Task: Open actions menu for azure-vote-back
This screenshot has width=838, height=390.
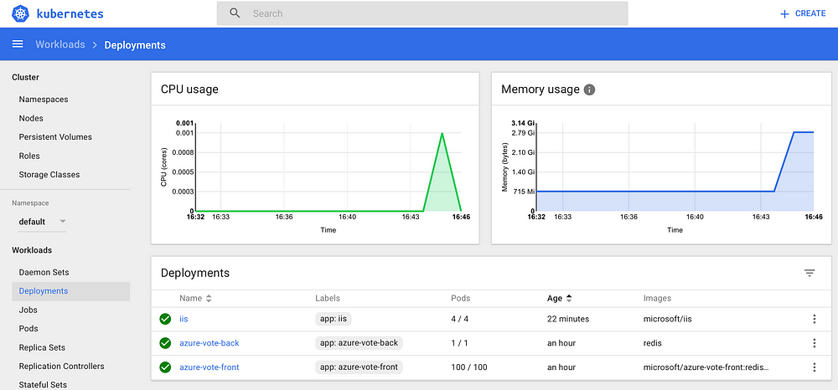Action: pos(814,343)
